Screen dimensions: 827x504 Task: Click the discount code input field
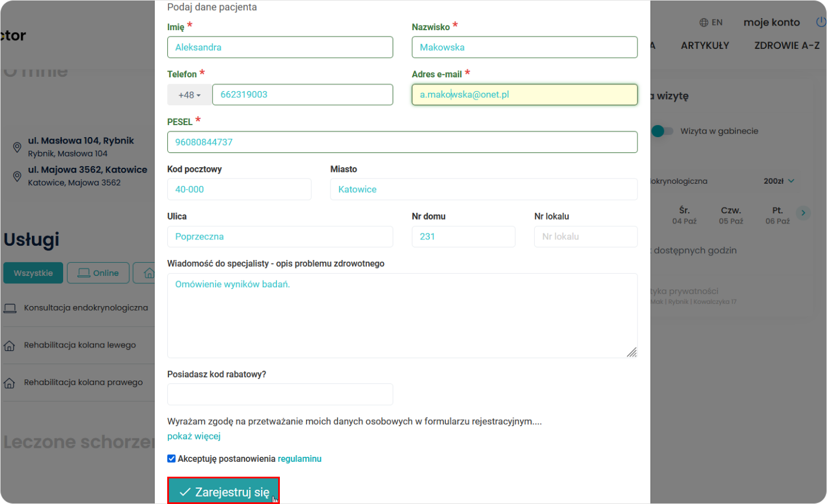[x=280, y=394]
